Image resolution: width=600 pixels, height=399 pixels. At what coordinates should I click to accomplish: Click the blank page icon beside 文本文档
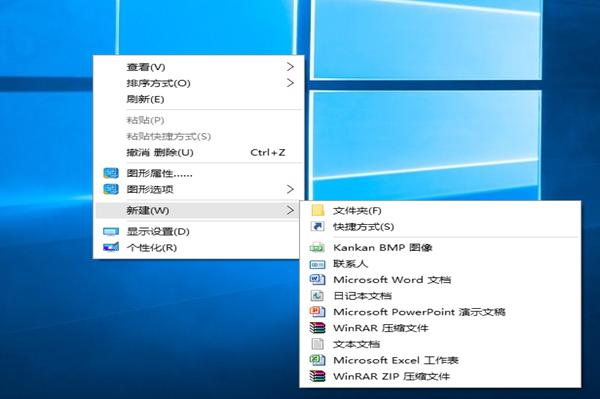click(x=318, y=344)
